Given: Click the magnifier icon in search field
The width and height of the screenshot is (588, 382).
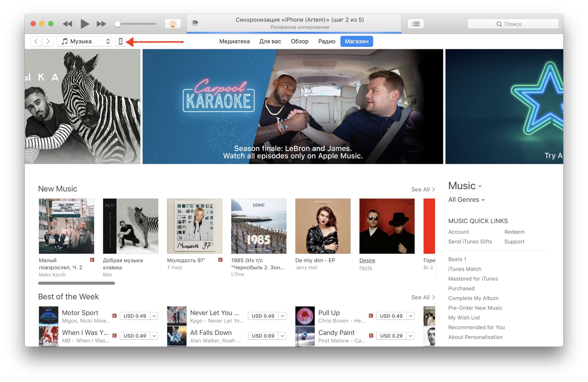Looking at the screenshot, I should [499, 24].
